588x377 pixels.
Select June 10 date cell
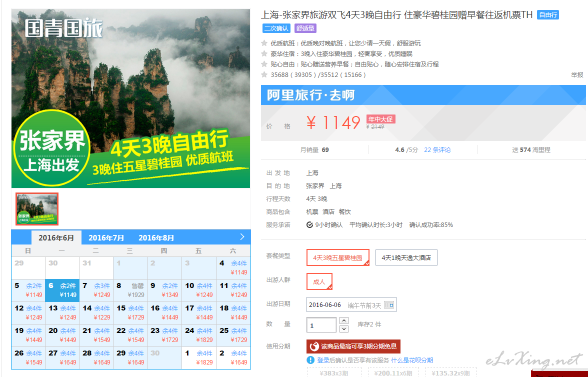click(x=199, y=290)
